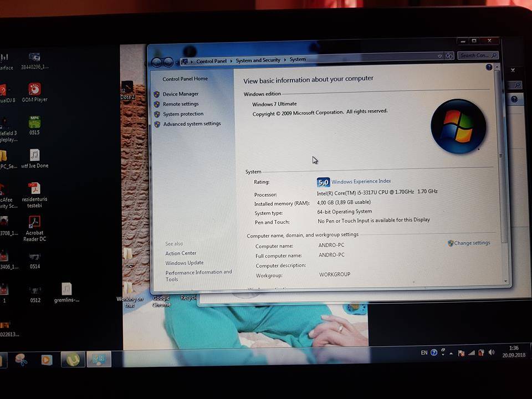
Task: Select the Dota 2 desktop shortcut
Action: click(x=127, y=90)
